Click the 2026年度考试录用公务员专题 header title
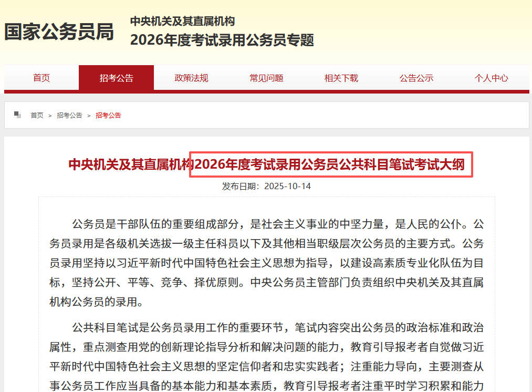Viewport: 532px width, 392px height. [222, 40]
